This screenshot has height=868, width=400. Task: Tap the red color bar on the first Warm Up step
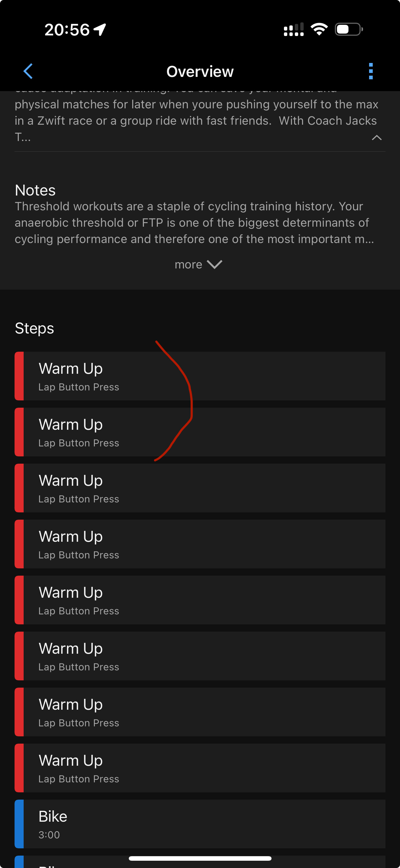19,376
